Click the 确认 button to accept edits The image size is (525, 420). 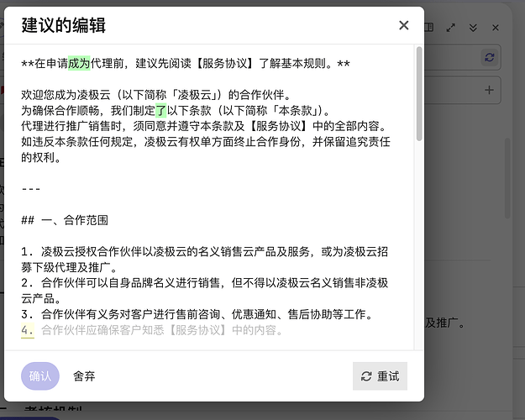click(40, 375)
